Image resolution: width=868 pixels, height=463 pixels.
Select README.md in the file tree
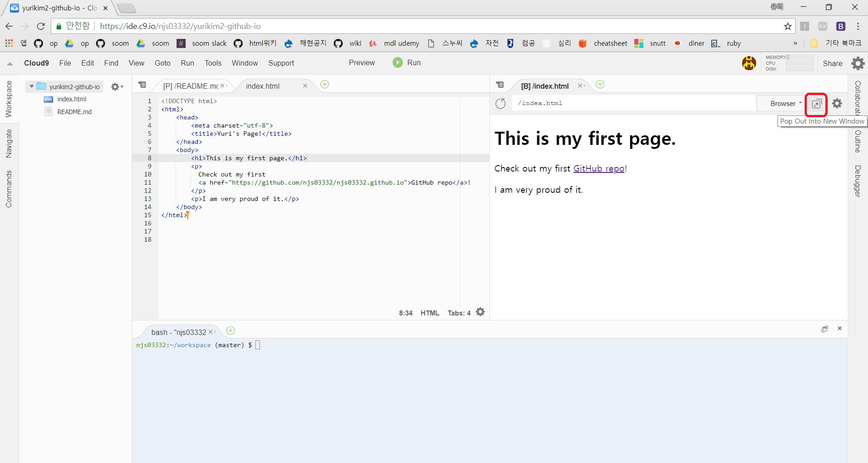(x=74, y=112)
